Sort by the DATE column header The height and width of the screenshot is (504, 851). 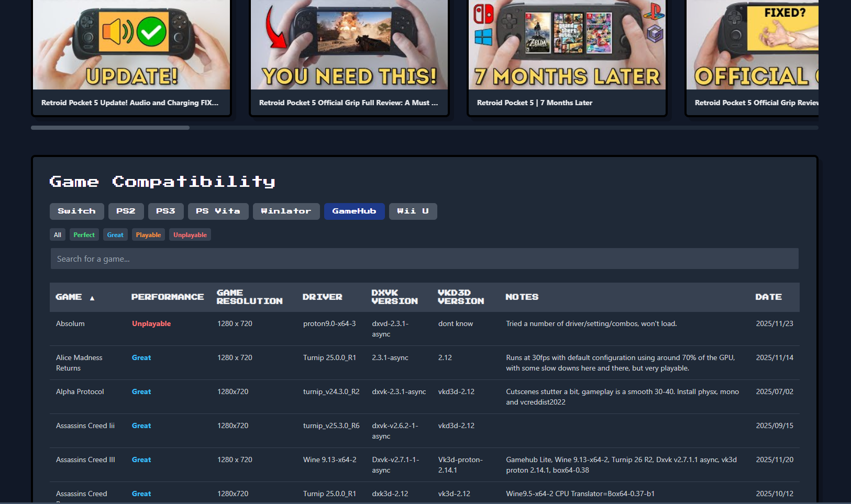(768, 297)
